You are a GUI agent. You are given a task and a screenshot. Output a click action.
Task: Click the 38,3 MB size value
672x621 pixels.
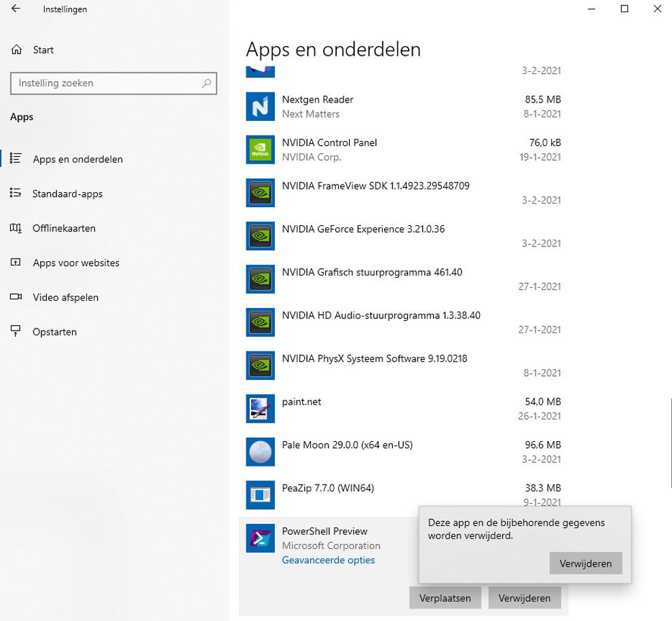(543, 488)
